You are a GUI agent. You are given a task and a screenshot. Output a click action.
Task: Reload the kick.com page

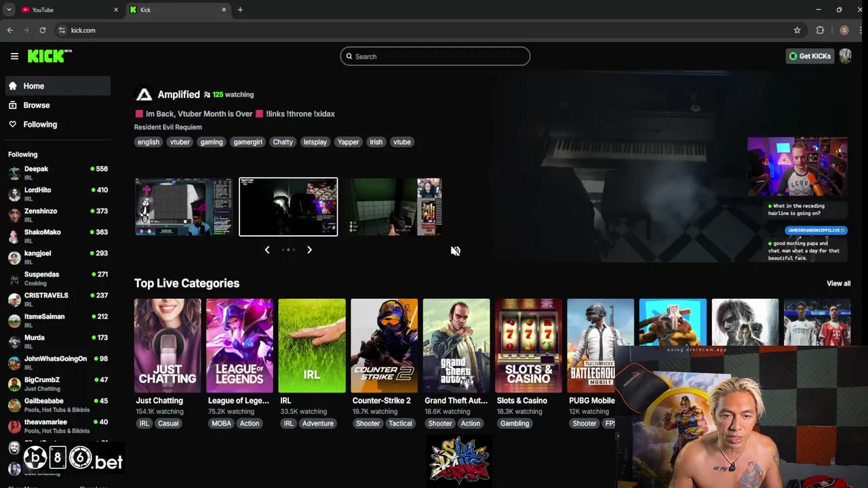point(43,30)
